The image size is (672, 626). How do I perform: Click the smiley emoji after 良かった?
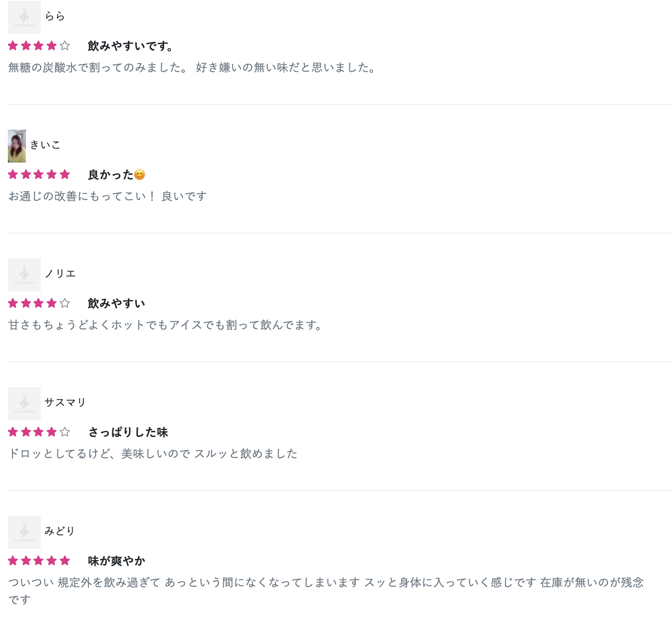(x=140, y=175)
